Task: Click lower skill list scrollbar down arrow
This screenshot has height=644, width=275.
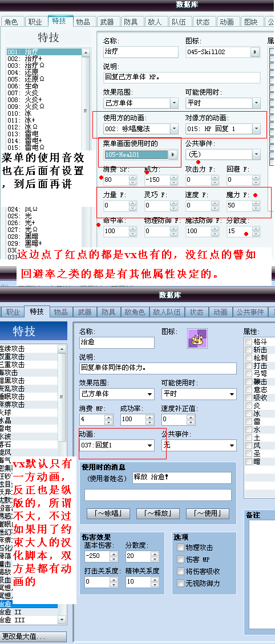Action: [x=62, y=619]
